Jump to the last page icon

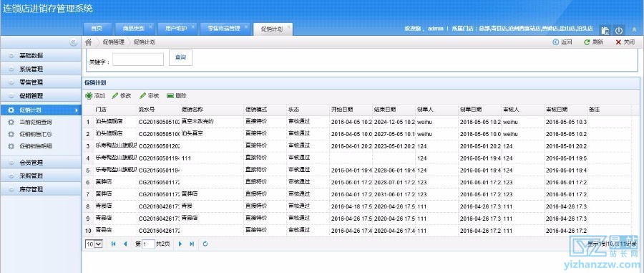[x=192, y=244]
